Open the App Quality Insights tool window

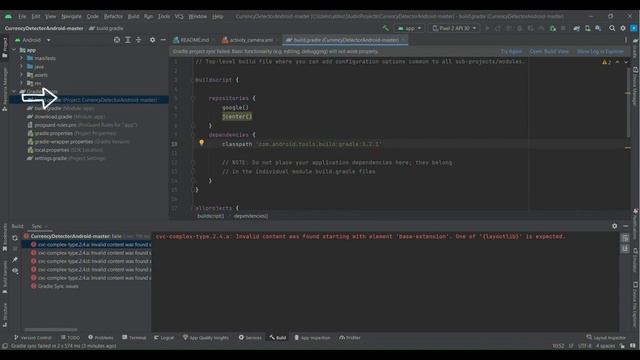206,338
